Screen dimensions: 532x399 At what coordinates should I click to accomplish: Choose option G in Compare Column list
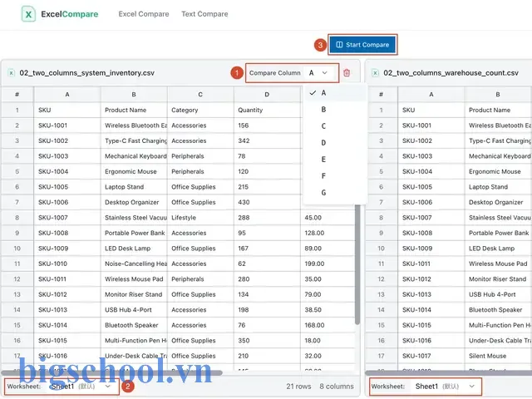[335, 192]
